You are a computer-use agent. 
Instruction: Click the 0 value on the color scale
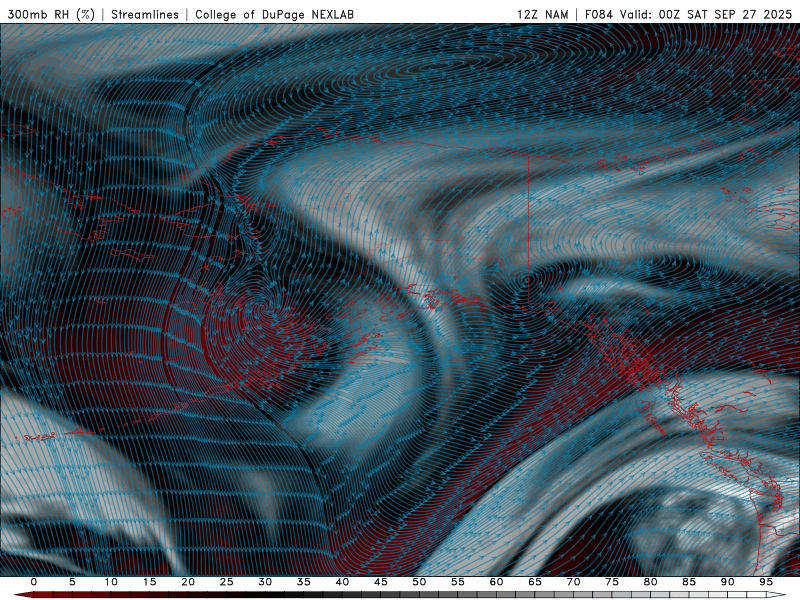point(34,582)
